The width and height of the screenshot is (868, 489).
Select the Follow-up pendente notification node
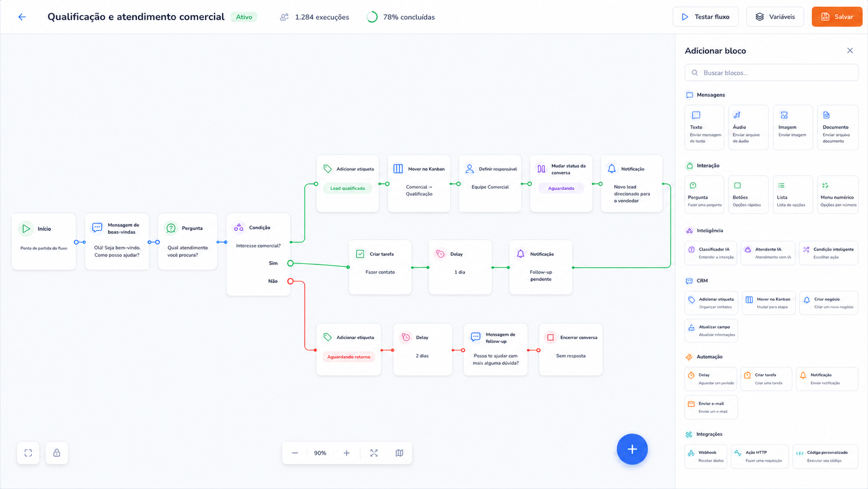click(x=540, y=267)
